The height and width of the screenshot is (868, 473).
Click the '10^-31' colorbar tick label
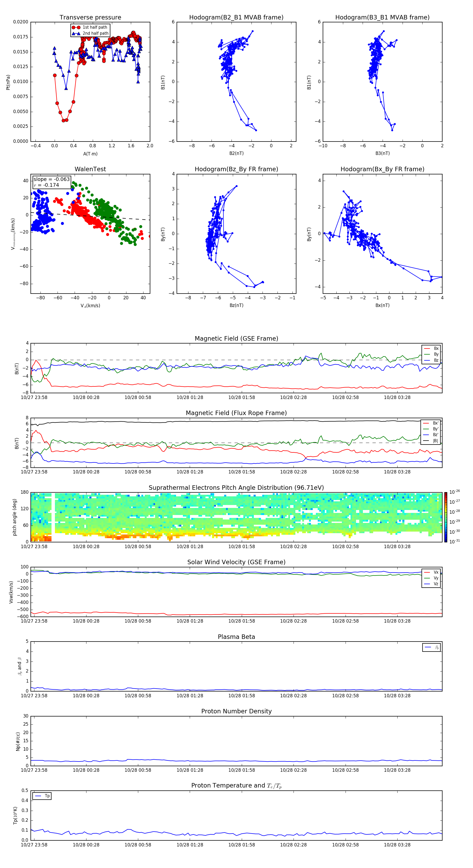[455, 542]
